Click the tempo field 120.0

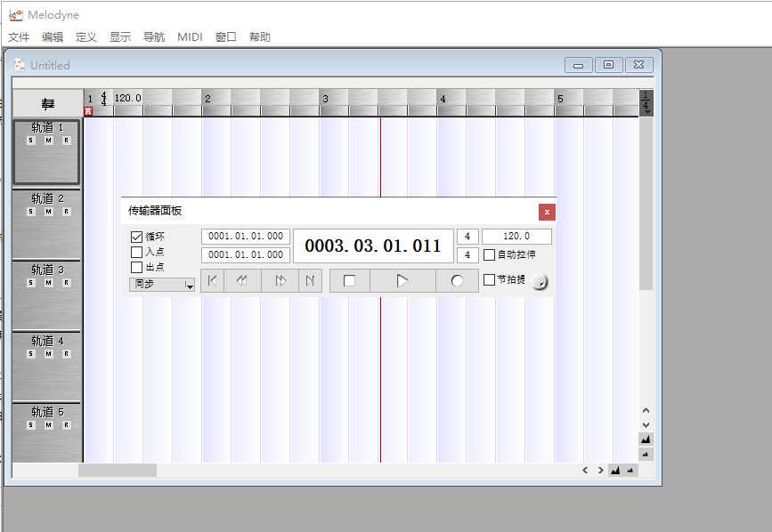(x=516, y=237)
